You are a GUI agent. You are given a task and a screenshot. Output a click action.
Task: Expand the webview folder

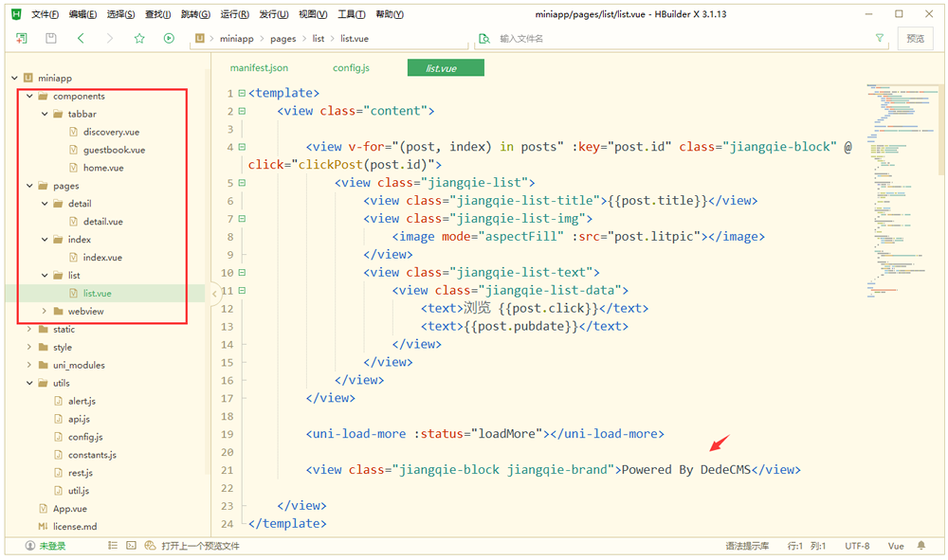(45, 312)
